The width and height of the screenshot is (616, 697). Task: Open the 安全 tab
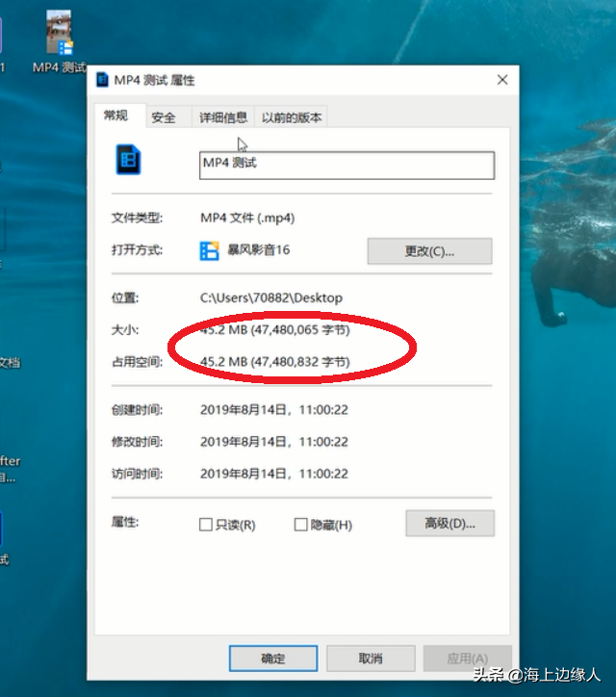pyautogui.click(x=168, y=117)
